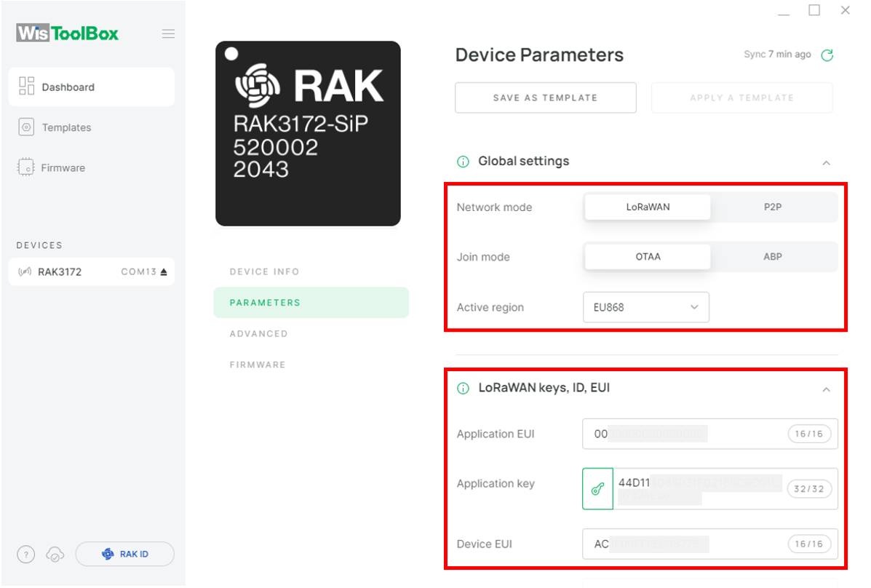Click SAVE AS TEMPLATE button

[x=546, y=98]
